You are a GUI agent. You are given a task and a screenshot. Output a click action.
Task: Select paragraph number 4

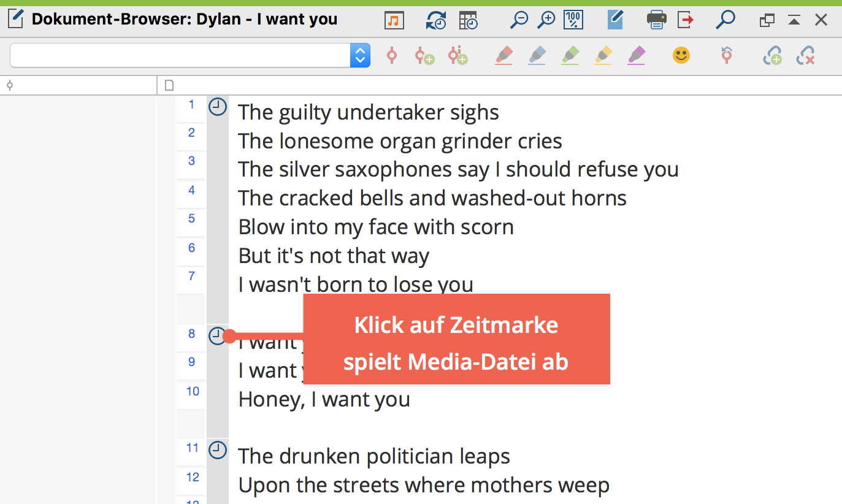click(x=191, y=190)
